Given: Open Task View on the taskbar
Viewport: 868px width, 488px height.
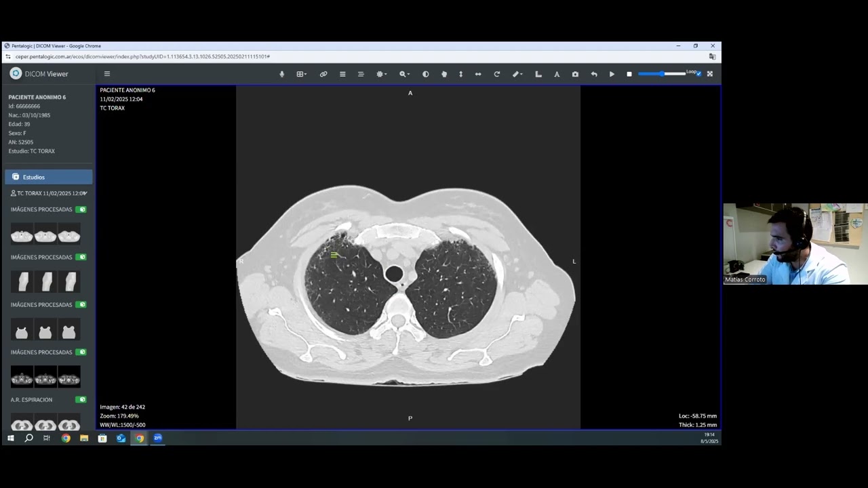Looking at the screenshot, I should 47,438.
